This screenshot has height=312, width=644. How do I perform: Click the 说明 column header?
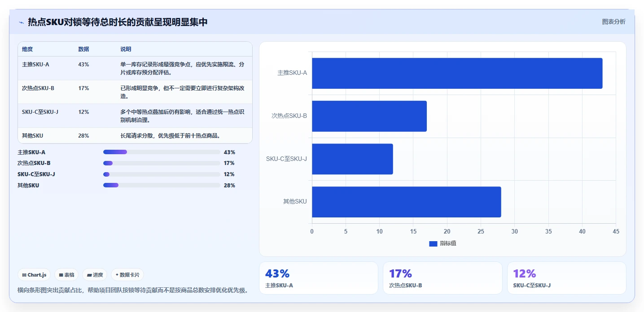coord(126,49)
